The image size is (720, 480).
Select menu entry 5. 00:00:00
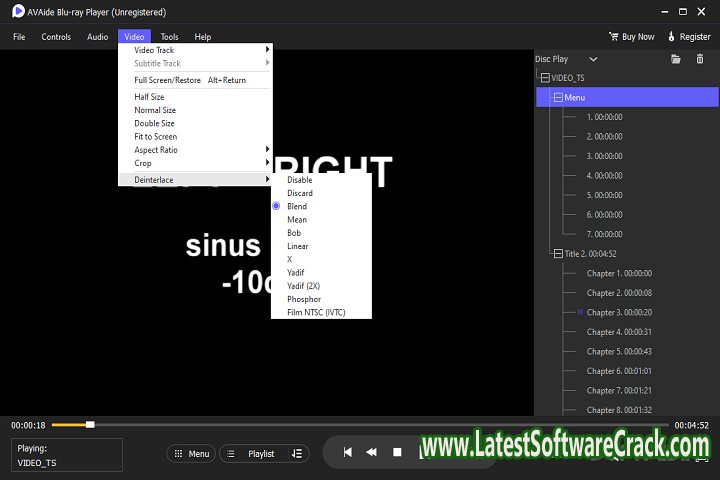(x=604, y=195)
